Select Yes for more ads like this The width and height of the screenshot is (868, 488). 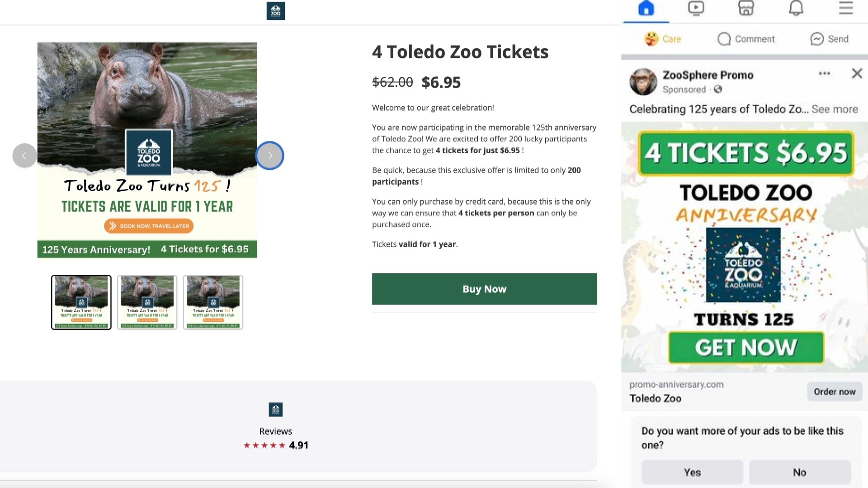pyautogui.click(x=692, y=472)
